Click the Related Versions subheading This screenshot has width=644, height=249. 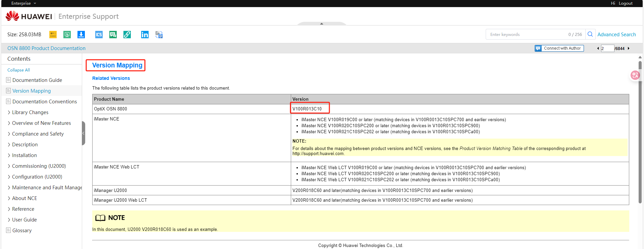point(111,78)
